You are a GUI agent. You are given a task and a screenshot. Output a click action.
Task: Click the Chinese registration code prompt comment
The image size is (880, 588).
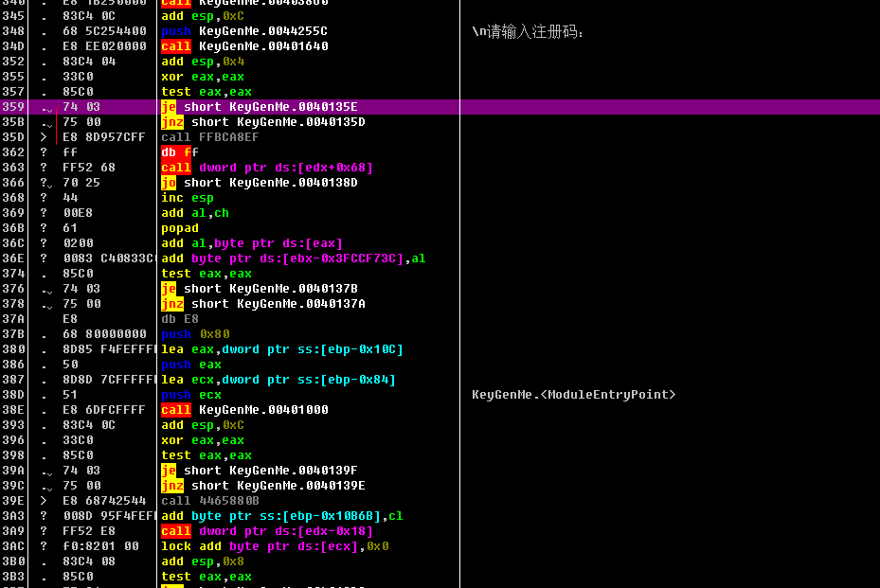tap(527, 31)
